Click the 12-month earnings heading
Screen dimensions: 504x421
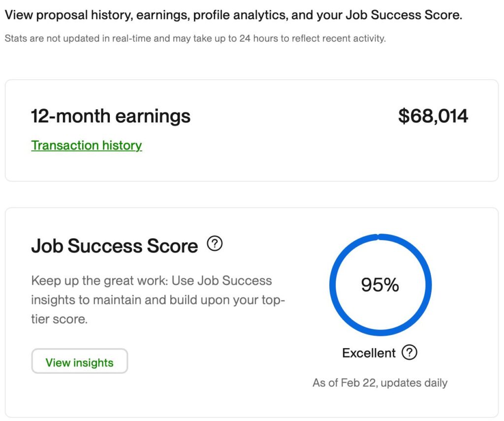point(111,116)
